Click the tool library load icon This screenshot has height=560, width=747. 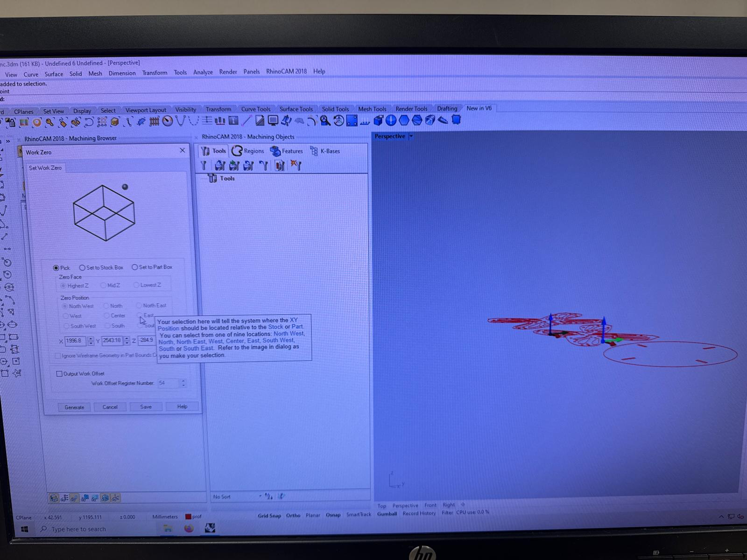tap(220, 166)
